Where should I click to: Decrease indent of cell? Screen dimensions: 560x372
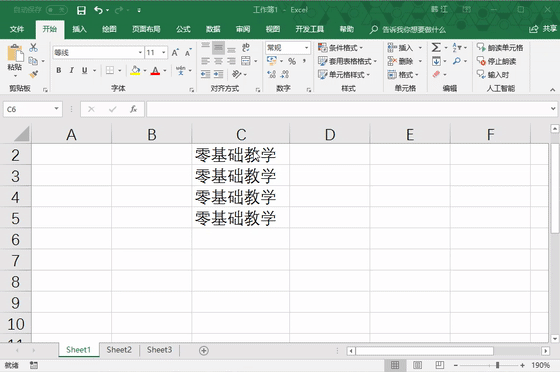coord(205,74)
